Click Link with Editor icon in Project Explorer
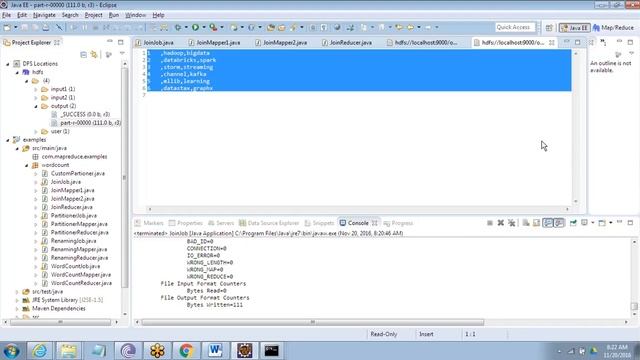Viewport: 640px width, 360px height. click(x=94, y=54)
